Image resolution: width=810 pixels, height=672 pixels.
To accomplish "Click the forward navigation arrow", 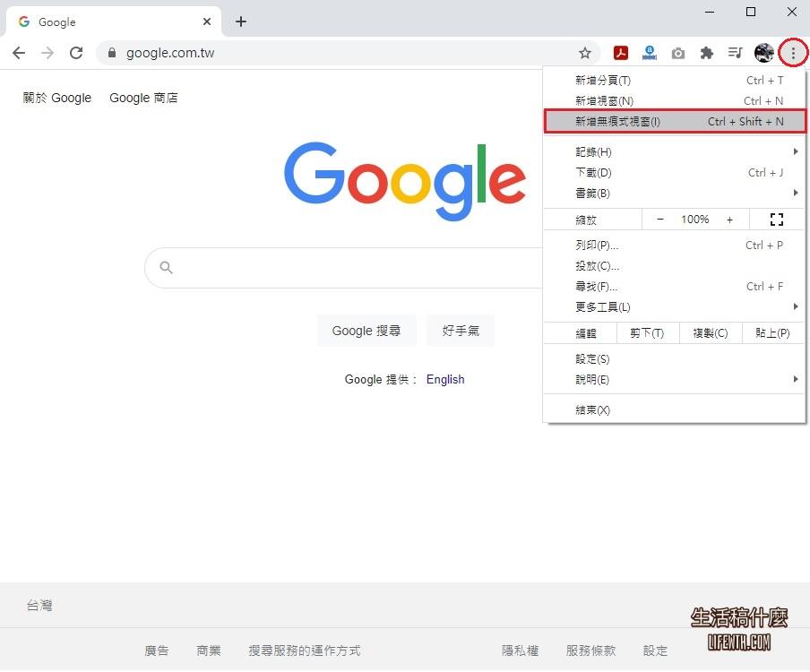I will coord(47,53).
